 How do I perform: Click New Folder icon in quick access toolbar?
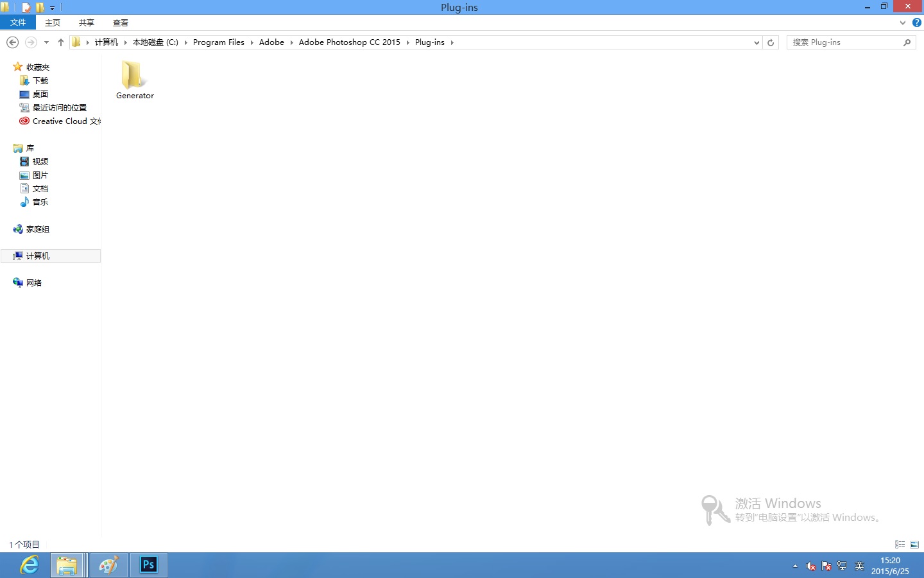click(40, 8)
